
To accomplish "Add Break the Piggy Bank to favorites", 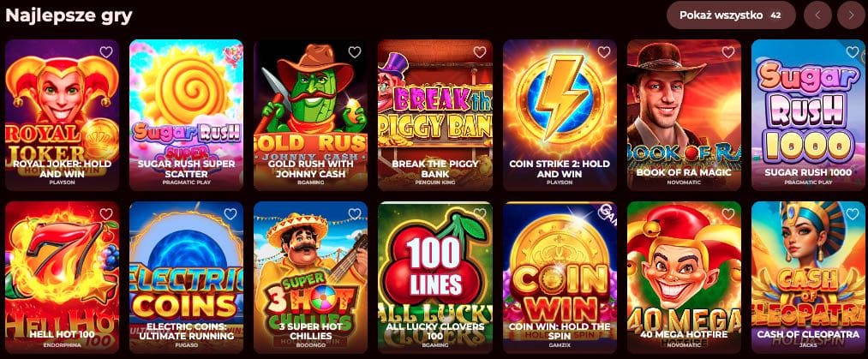I will pyautogui.click(x=479, y=52).
